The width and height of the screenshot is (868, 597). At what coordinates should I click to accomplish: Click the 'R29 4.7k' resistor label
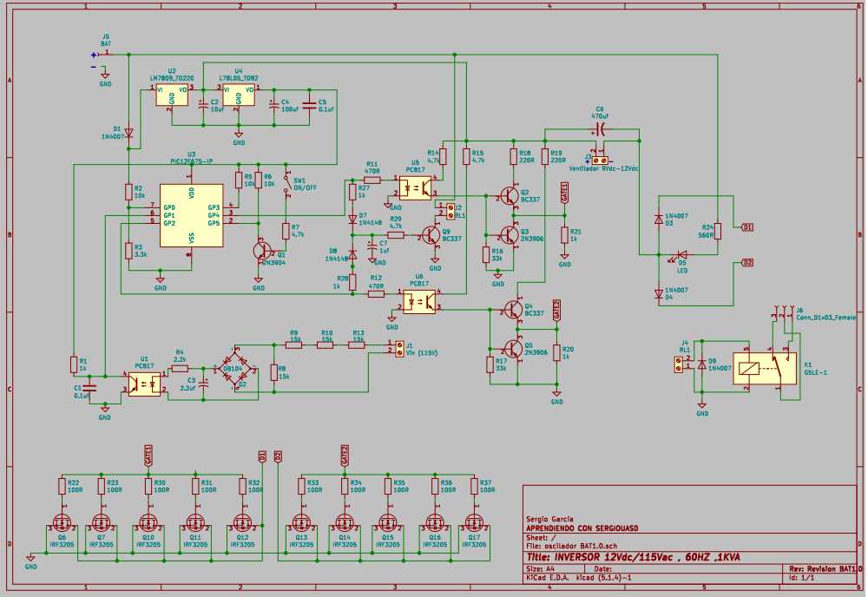click(395, 223)
